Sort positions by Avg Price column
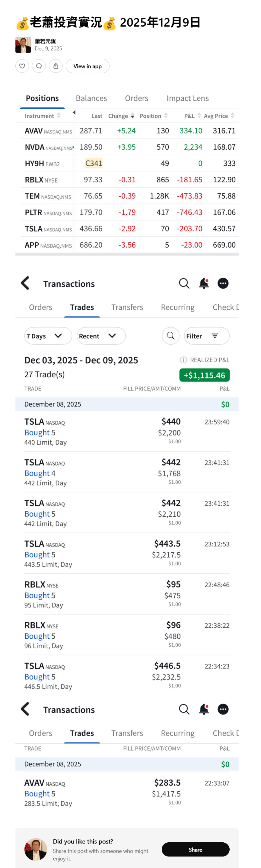This screenshot has width=261, height=868. [219, 116]
